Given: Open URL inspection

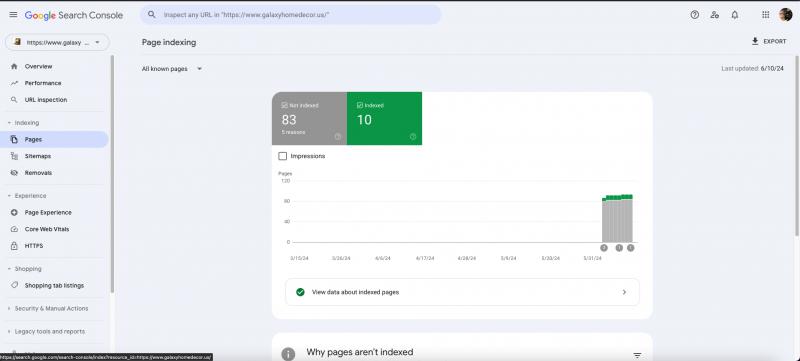Looking at the screenshot, I should coord(54,100).
